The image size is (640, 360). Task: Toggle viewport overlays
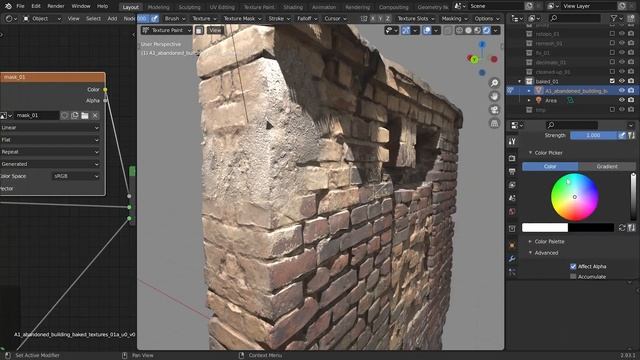pyautogui.click(x=427, y=30)
